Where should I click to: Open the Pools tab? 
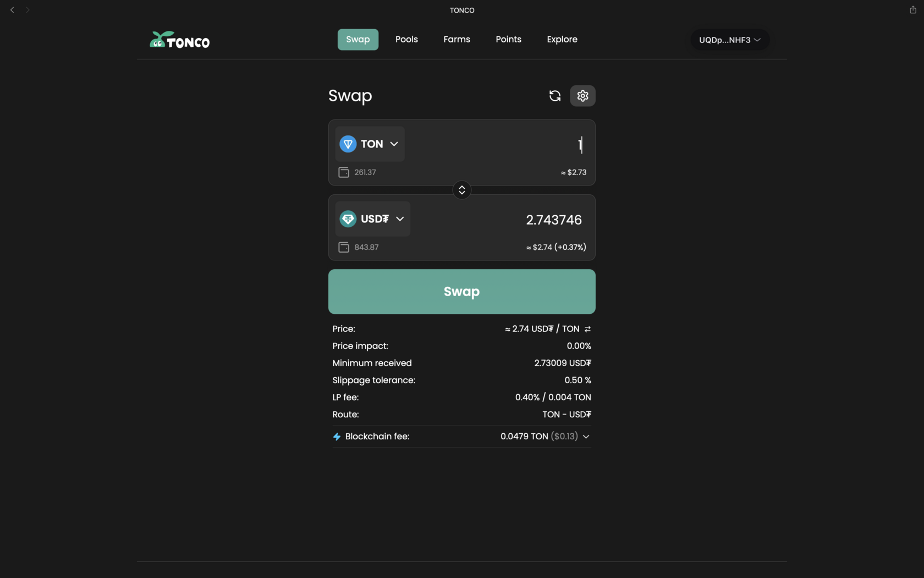coord(406,40)
